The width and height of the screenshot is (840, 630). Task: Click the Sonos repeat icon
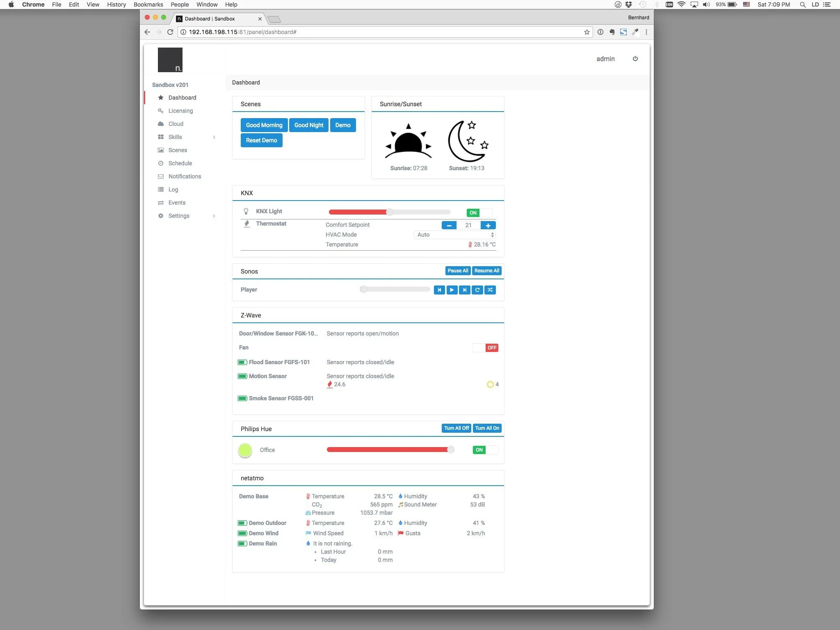pos(477,290)
